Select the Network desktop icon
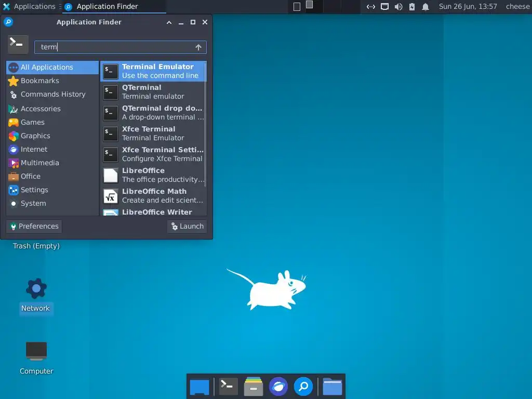The width and height of the screenshot is (532, 399). (36, 296)
